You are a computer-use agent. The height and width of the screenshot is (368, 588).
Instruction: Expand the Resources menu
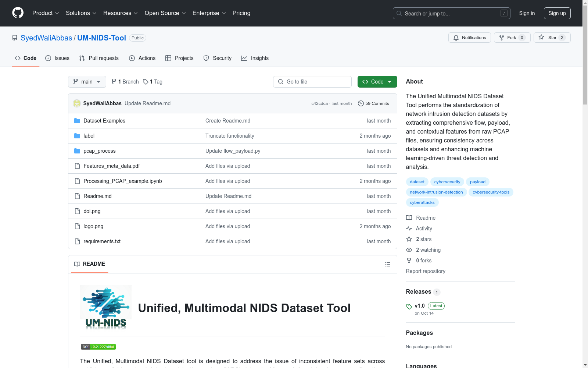(x=121, y=13)
